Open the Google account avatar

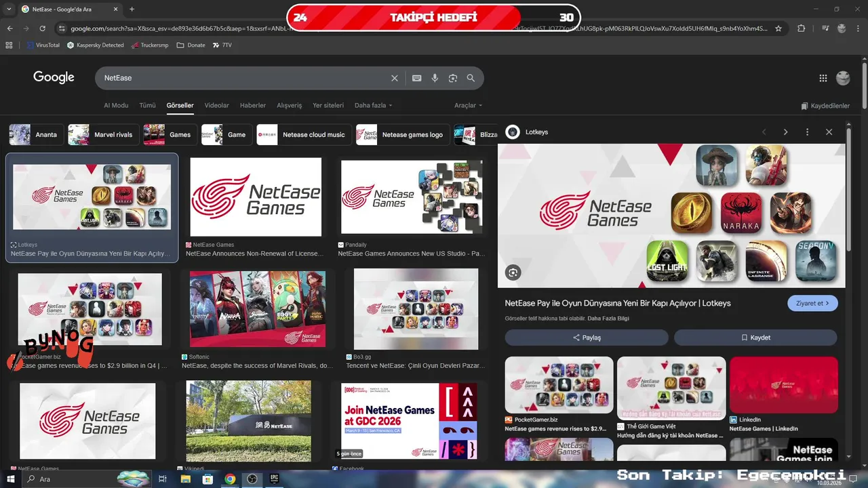click(843, 78)
